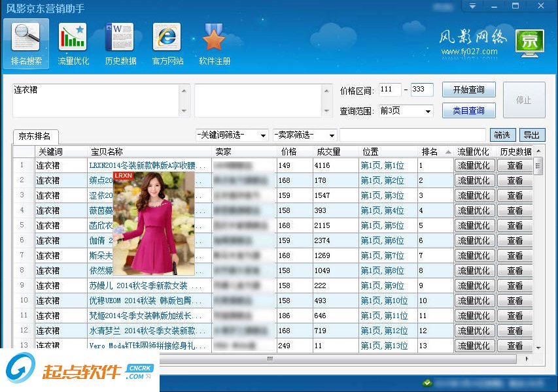The height and width of the screenshot is (392, 558).
Task: Click 流量优化 button in row 1
Action: pyautogui.click(x=474, y=165)
